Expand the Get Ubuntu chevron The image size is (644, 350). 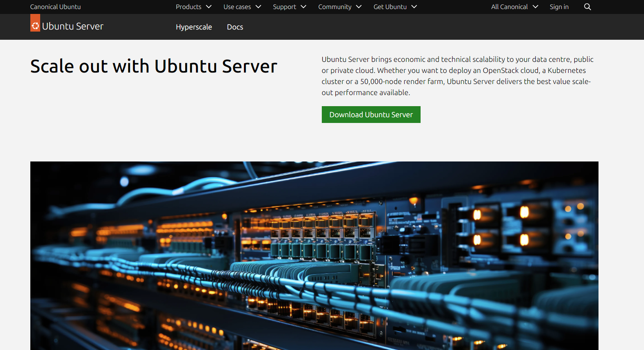pyautogui.click(x=414, y=7)
